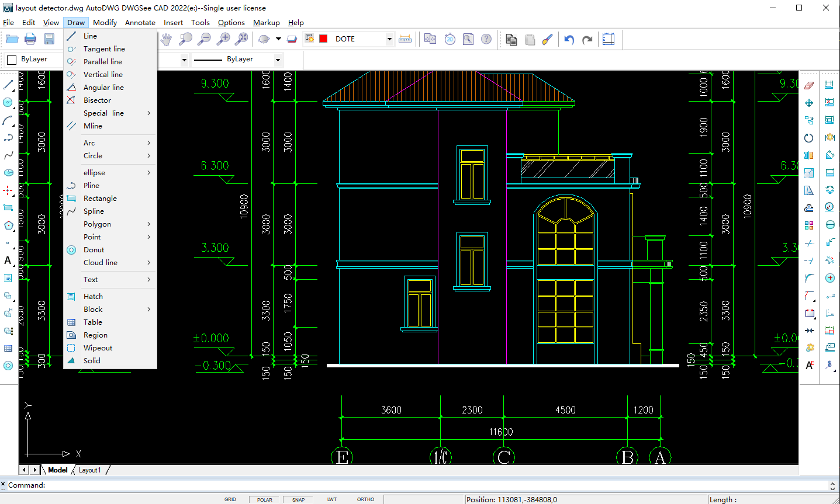Click the Match Properties paintbrush icon
This screenshot has width=840, height=504.
(547, 39)
